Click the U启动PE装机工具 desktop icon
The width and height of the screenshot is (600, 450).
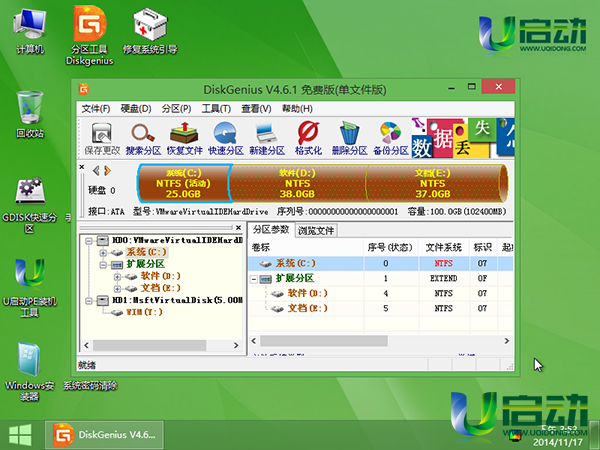tap(29, 289)
